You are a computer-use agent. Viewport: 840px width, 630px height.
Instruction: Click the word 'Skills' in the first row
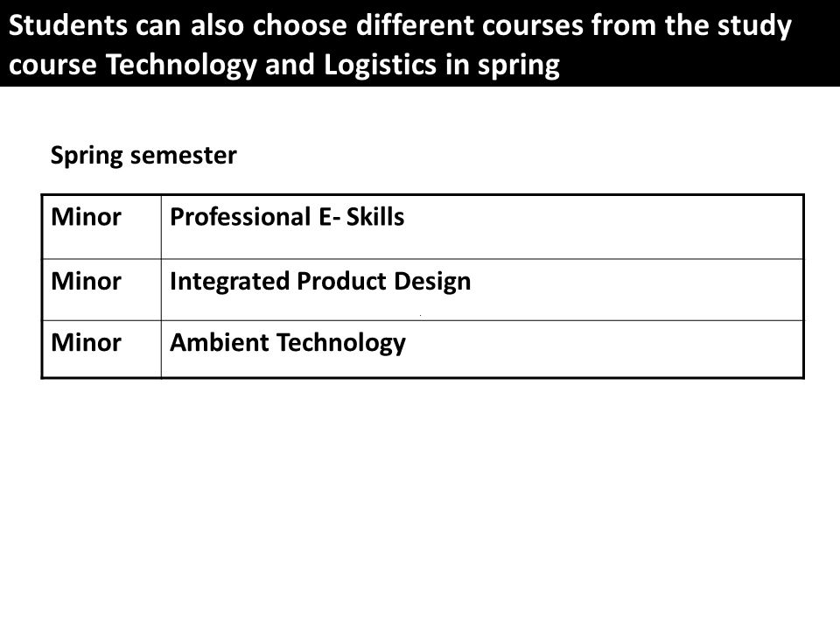[375, 217]
